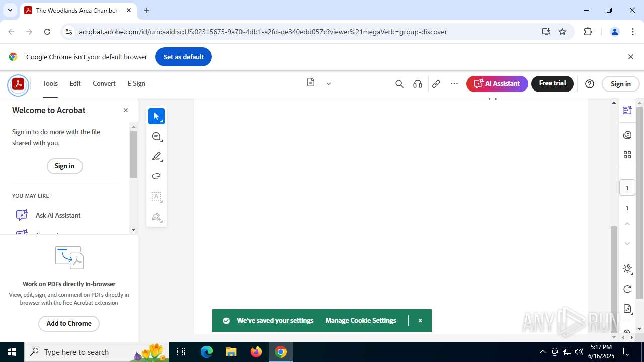Open the Chrome three-dot menu
This screenshot has width=644, height=362.
(x=633, y=32)
